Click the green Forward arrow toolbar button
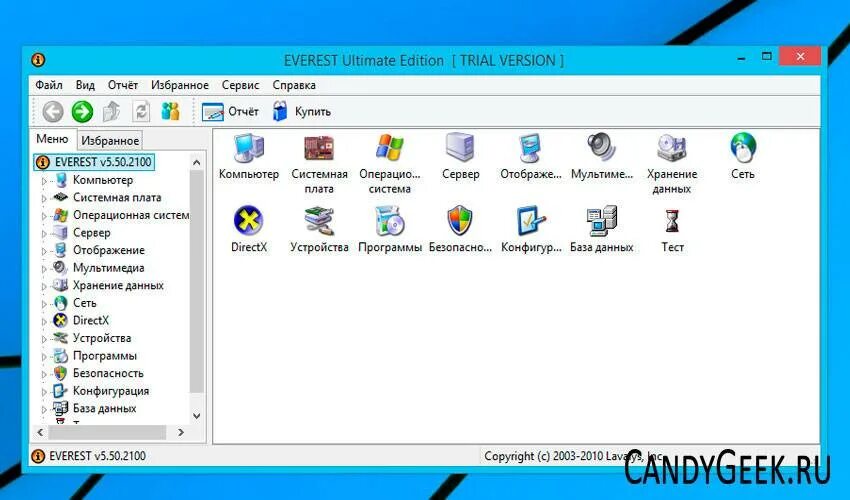The image size is (850, 500). pyautogui.click(x=82, y=112)
